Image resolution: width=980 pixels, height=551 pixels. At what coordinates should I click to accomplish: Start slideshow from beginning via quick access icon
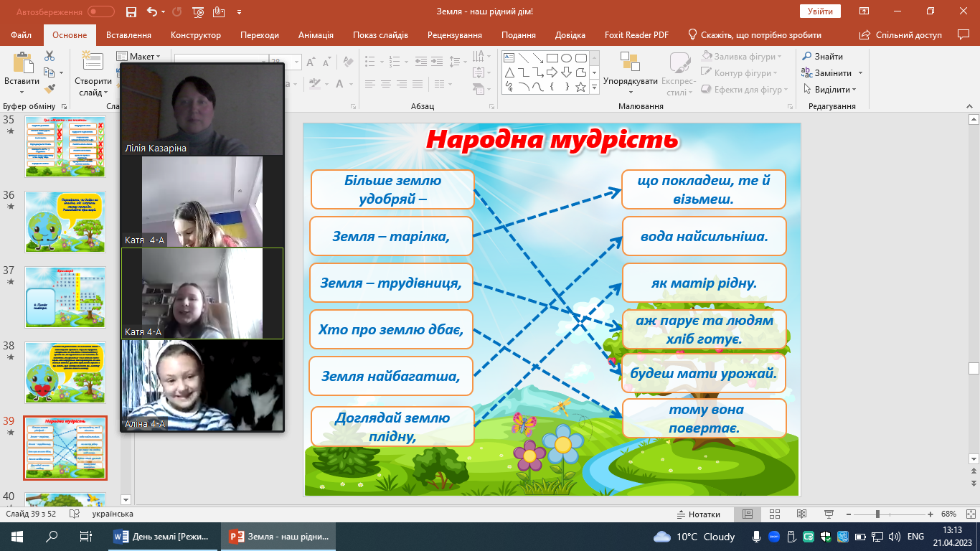click(198, 11)
